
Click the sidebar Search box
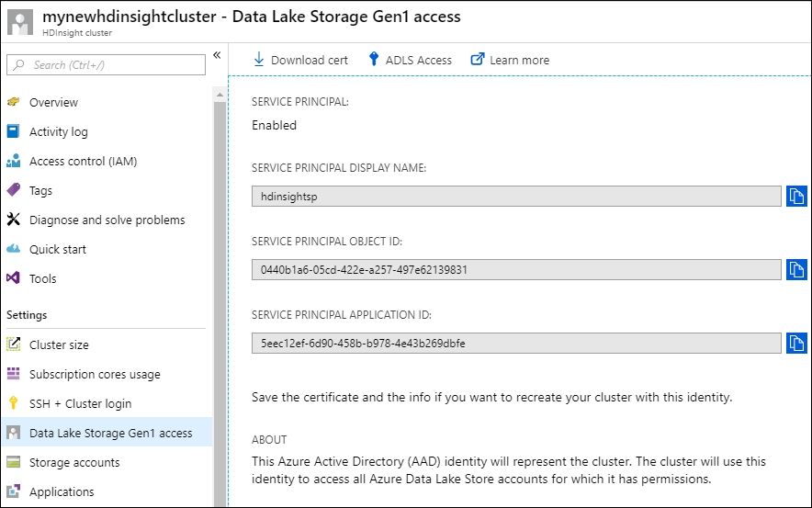(x=107, y=64)
